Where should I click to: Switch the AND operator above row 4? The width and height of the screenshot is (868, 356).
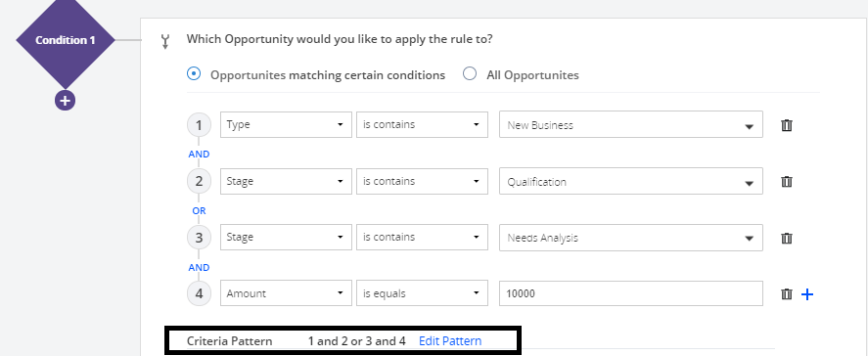point(199,267)
